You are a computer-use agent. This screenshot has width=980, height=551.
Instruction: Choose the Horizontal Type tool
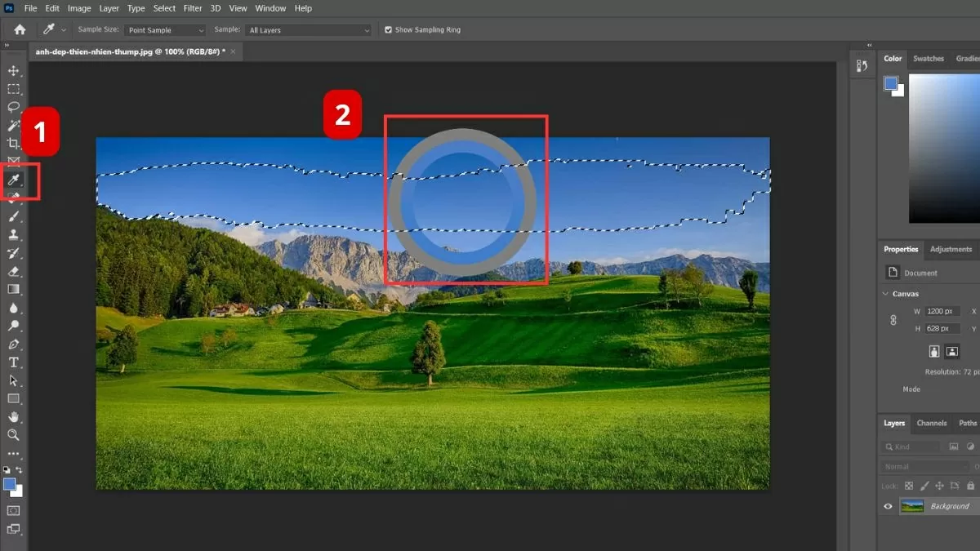(x=14, y=362)
